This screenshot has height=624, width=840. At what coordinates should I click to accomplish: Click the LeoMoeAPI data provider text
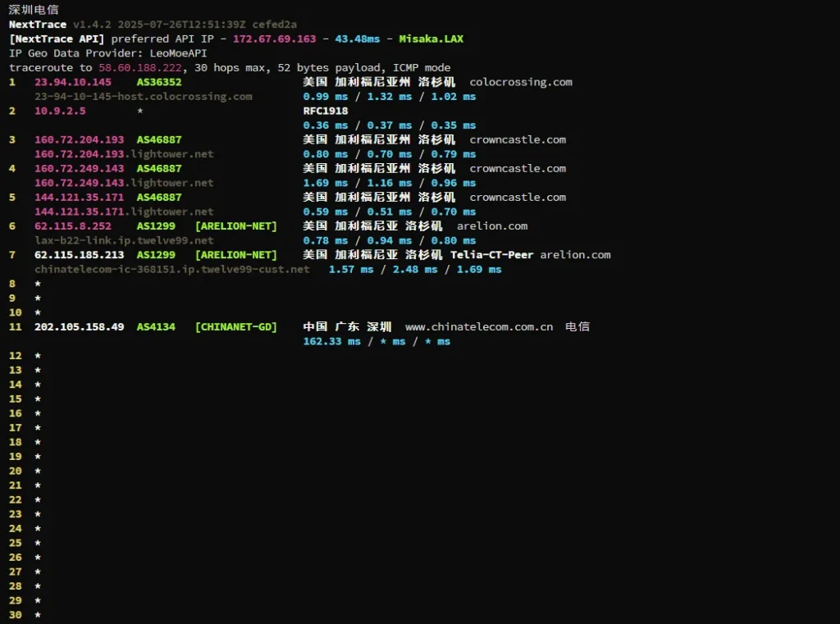tap(178, 53)
